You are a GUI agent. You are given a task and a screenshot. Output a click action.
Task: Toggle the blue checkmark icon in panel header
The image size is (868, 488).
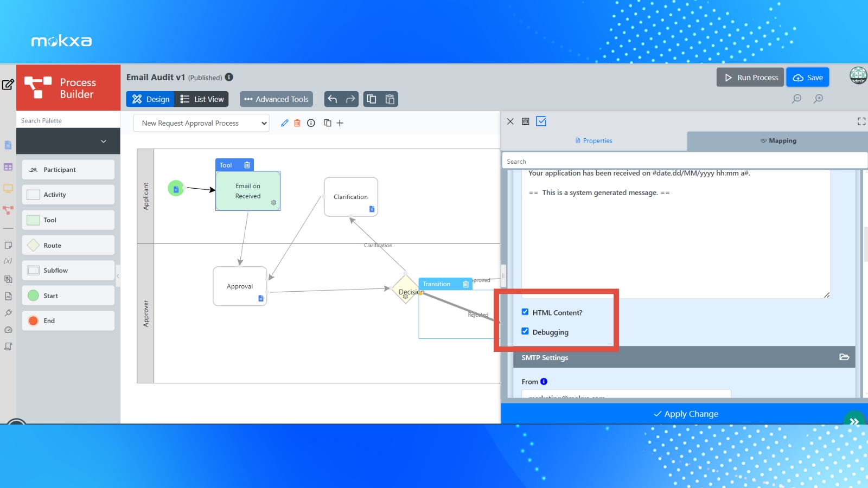click(x=541, y=121)
